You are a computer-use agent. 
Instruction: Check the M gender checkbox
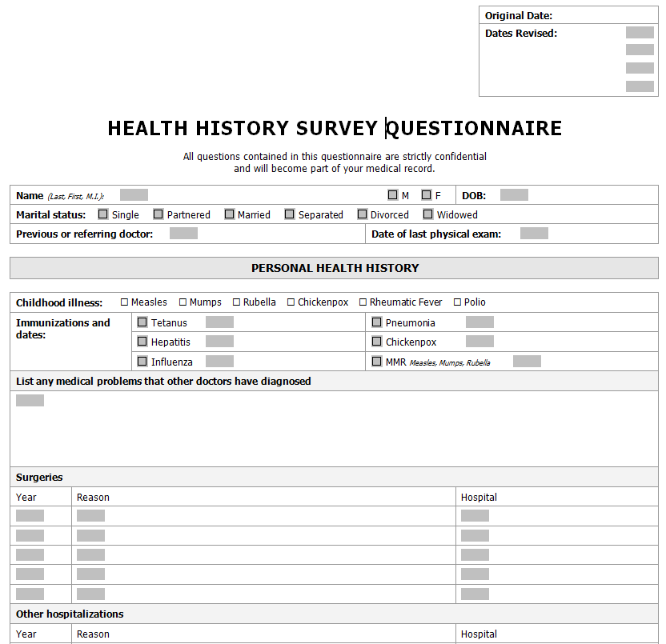pyautogui.click(x=392, y=195)
